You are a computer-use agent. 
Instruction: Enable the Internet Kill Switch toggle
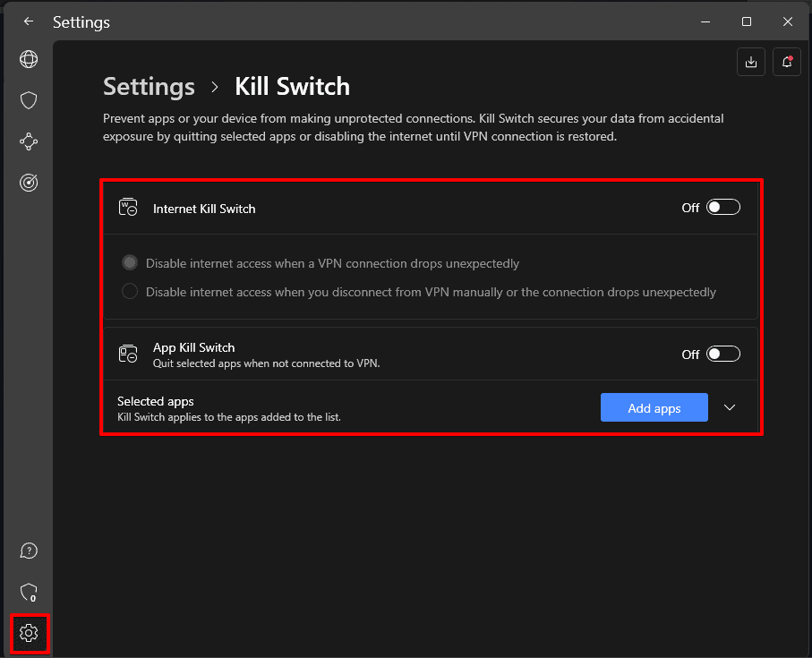tap(723, 208)
